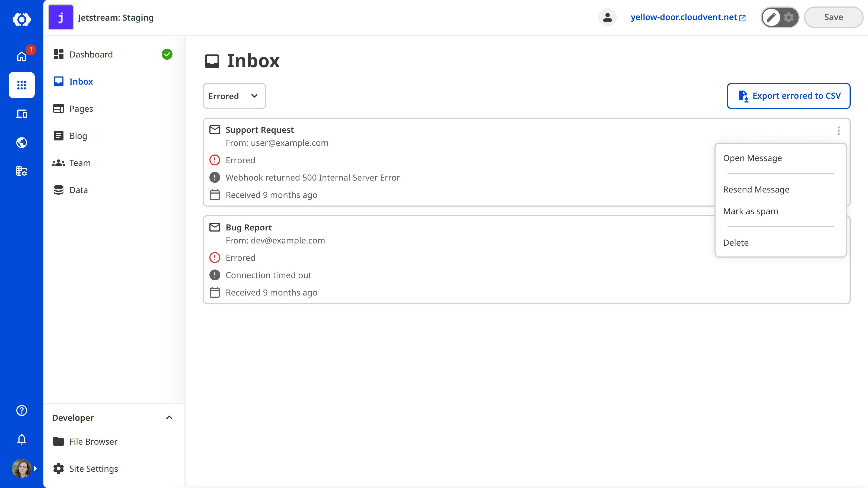868x488 pixels.
Task: Expand the arrow next to user avatar
Action: point(35,468)
